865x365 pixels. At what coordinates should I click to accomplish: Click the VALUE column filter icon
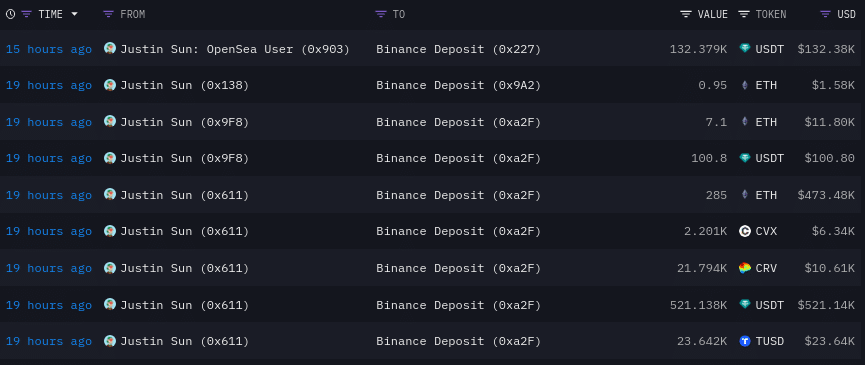(x=686, y=14)
